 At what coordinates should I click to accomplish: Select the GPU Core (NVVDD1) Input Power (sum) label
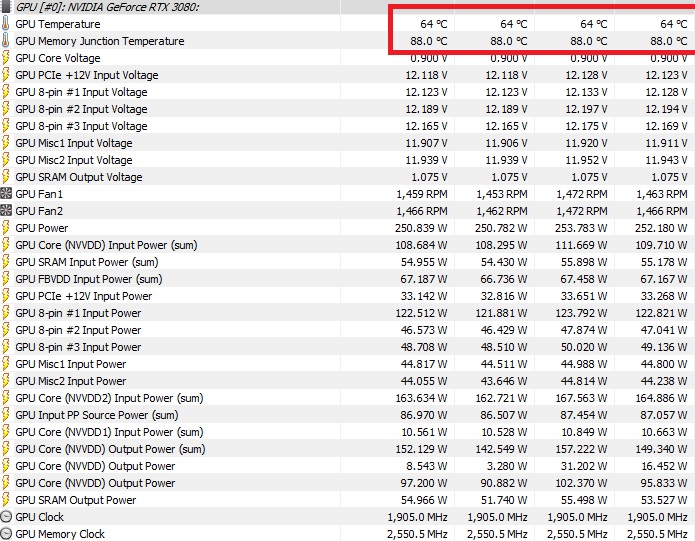[x=109, y=432]
